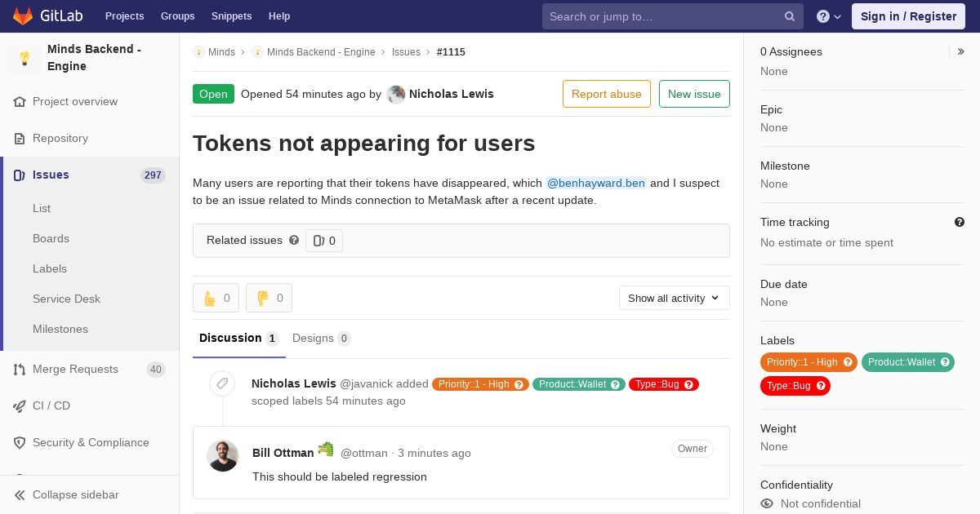980x514 pixels.
Task: Open the Projects top menu
Action: 125,16
